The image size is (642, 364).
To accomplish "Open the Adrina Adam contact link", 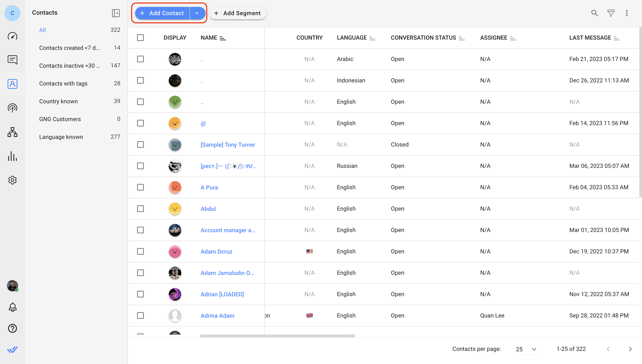I will pos(218,316).
